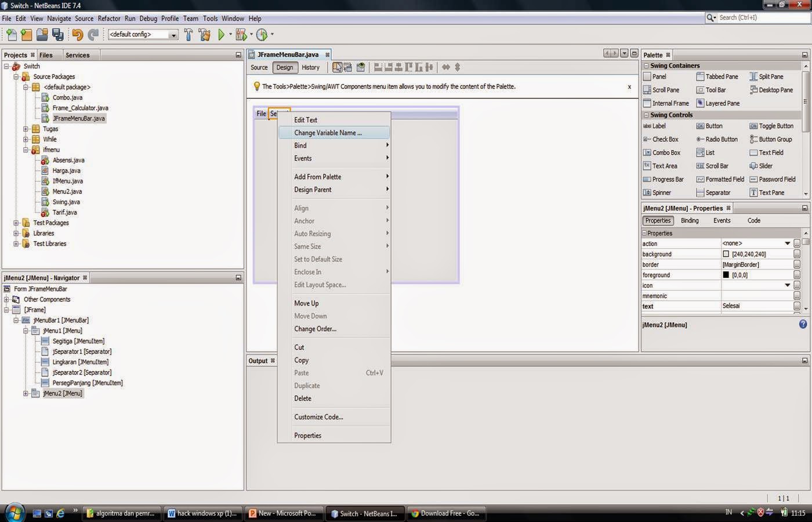Click the Open Project icon

[x=42, y=35]
